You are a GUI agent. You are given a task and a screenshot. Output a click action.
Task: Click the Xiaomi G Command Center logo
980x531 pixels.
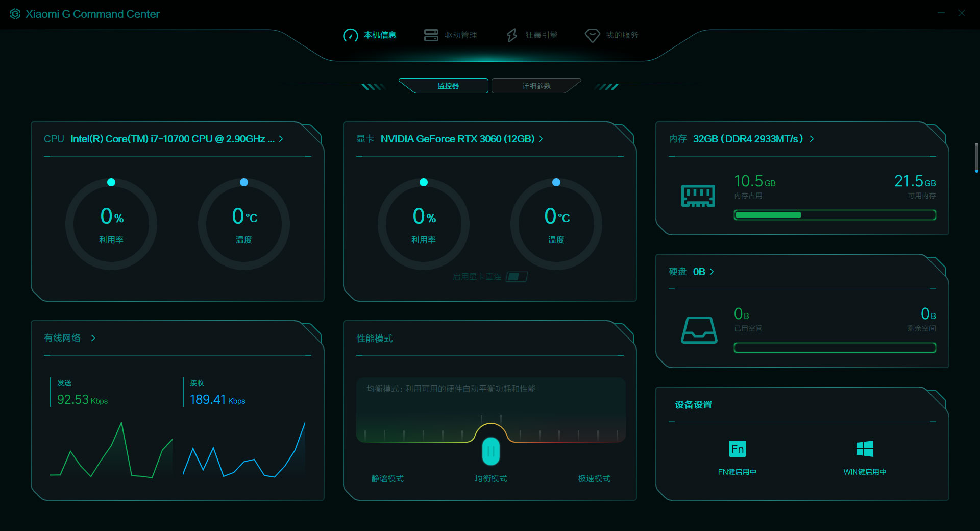(x=14, y=14)
